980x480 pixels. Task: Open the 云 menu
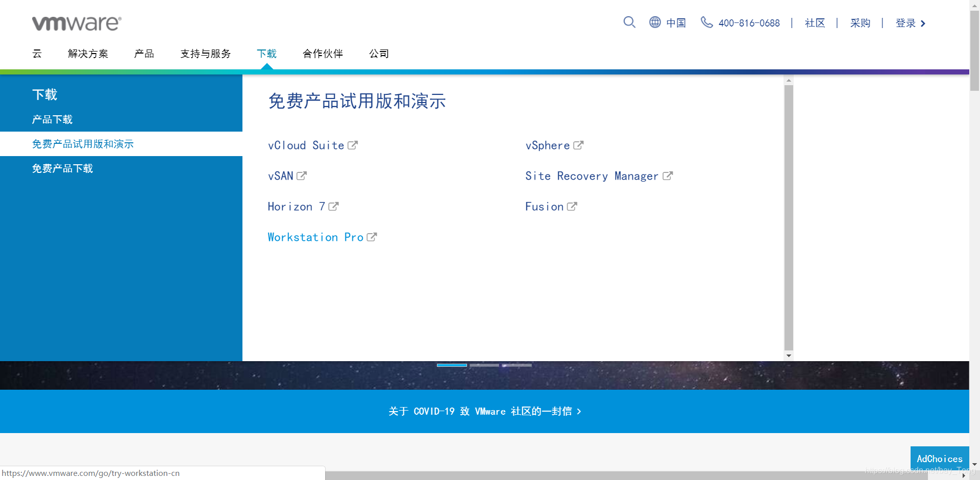tap(37, 54)
